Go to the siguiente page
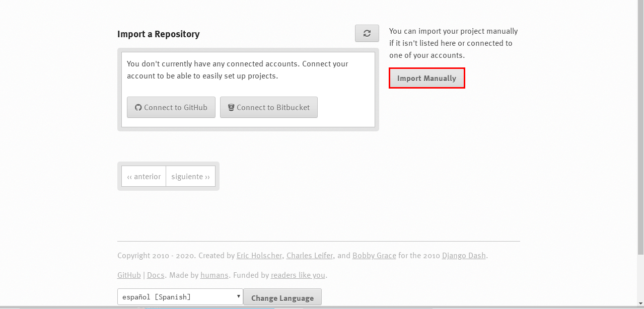 pyautogui.click(x=190, y=177)
